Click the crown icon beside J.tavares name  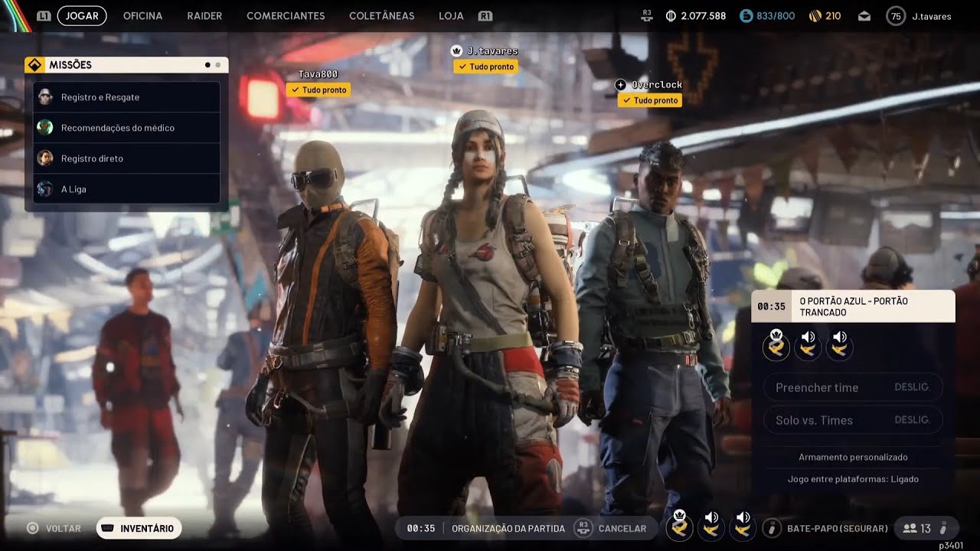pyautogui.click(x=457, y=51)
